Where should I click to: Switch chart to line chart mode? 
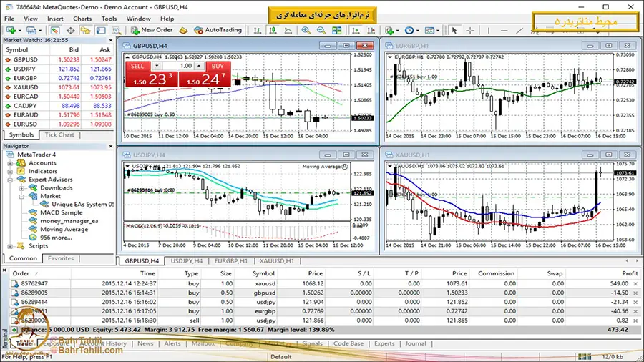288,30
